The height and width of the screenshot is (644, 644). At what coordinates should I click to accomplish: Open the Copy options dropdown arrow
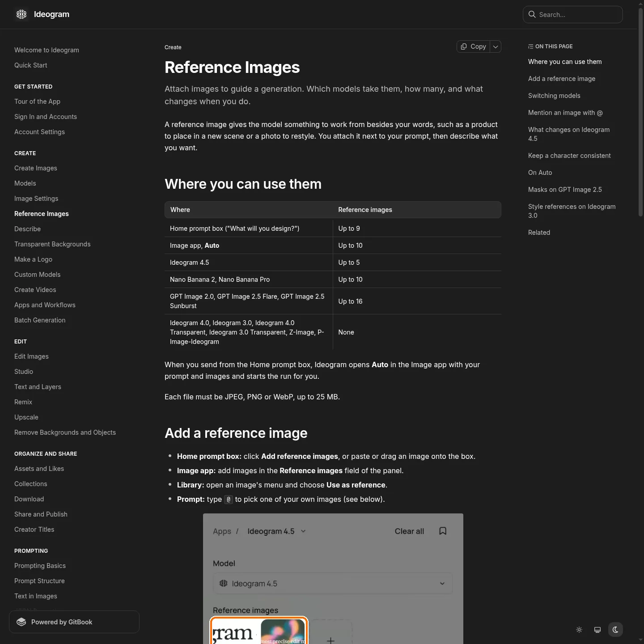496,47
